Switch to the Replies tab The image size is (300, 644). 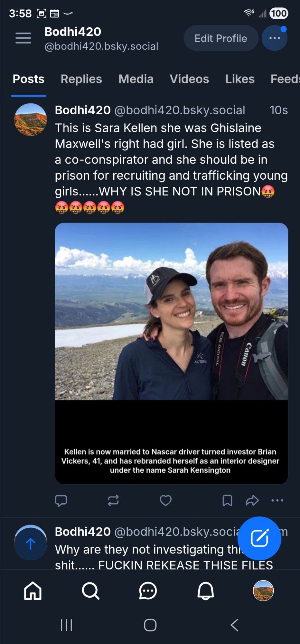[x=81, y=79]
